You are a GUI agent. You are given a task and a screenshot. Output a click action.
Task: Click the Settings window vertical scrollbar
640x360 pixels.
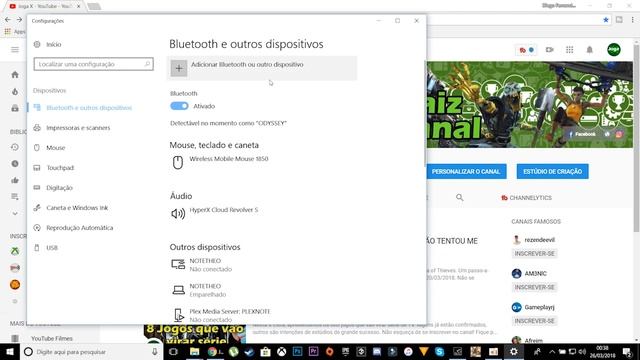pos(424,112)
